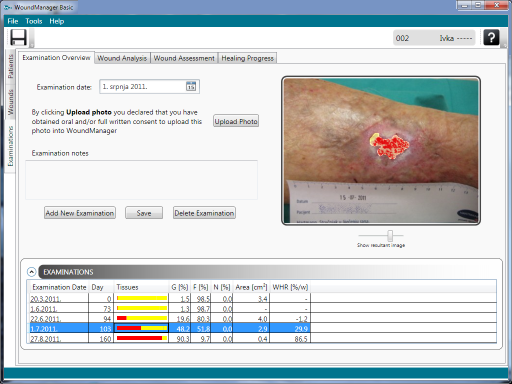Click the Delete Examination button

point(204,213)
